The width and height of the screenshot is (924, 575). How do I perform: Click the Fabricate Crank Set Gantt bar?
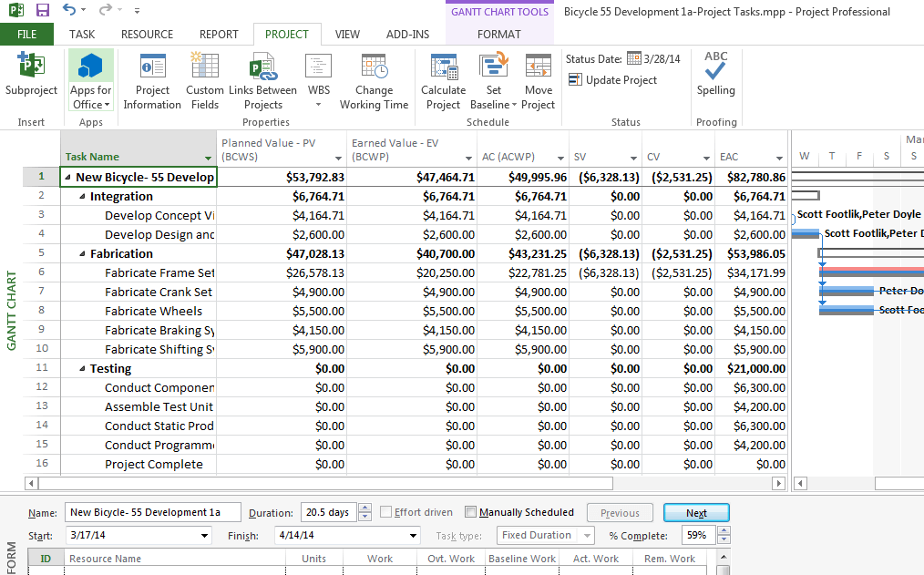click(x=847, y=291)
